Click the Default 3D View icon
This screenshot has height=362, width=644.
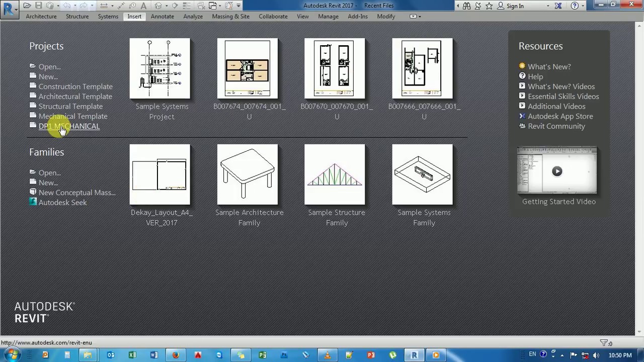(158, 6)
